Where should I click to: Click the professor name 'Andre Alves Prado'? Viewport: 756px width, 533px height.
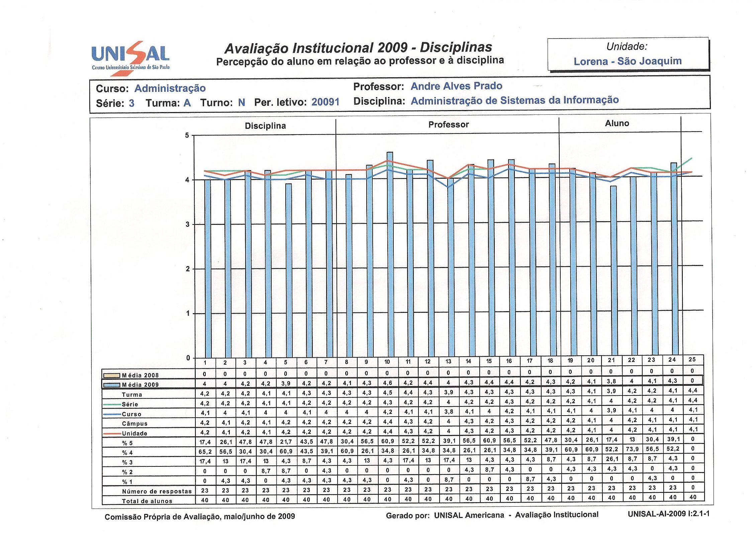(456, 86)
